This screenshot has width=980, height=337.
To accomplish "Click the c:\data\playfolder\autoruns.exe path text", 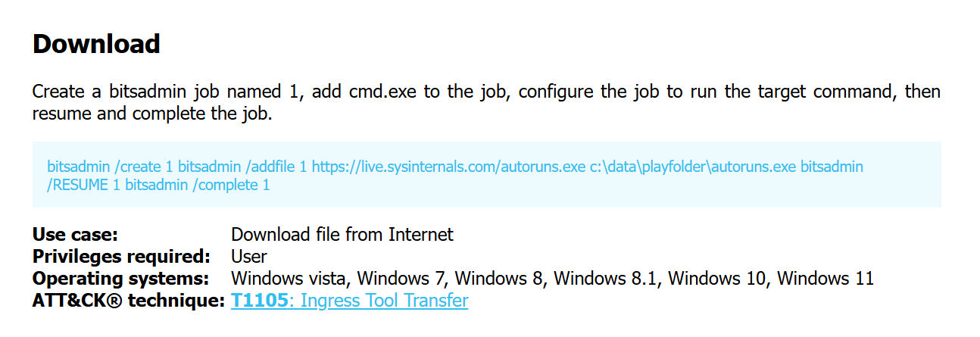I will (x=692, y=166).
